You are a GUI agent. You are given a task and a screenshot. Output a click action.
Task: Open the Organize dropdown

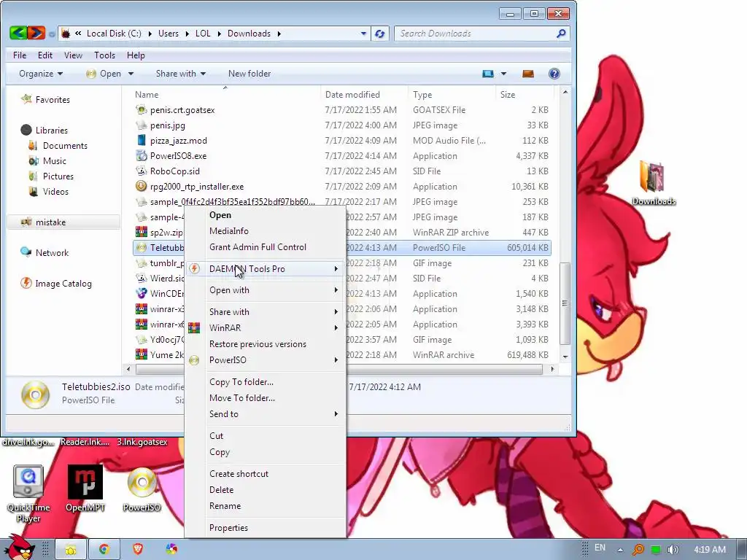(41, 74)
